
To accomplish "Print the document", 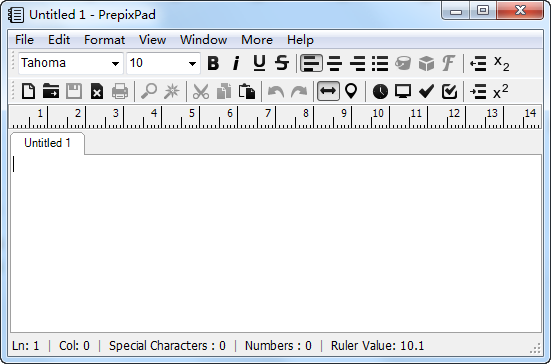I will [x=120, y=91].
